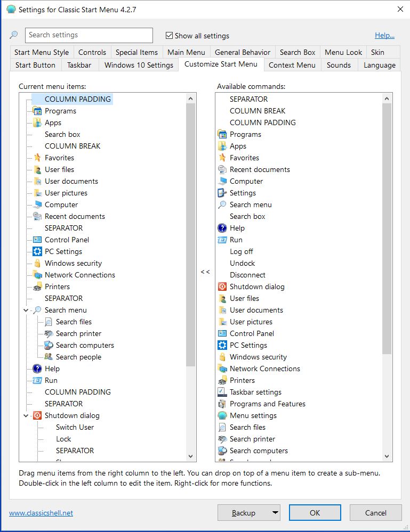
Task: Click the Favorites star icon in available commands
Action: 222,158
